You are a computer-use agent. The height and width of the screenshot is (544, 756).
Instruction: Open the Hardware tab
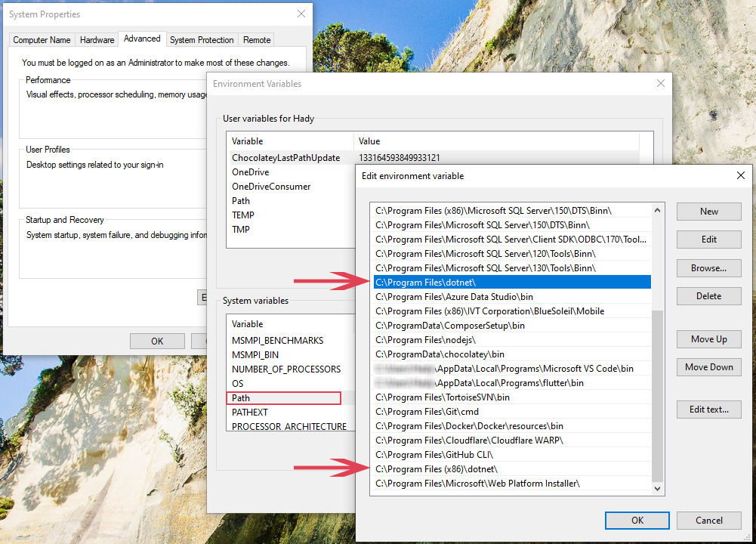coord(97,40)
